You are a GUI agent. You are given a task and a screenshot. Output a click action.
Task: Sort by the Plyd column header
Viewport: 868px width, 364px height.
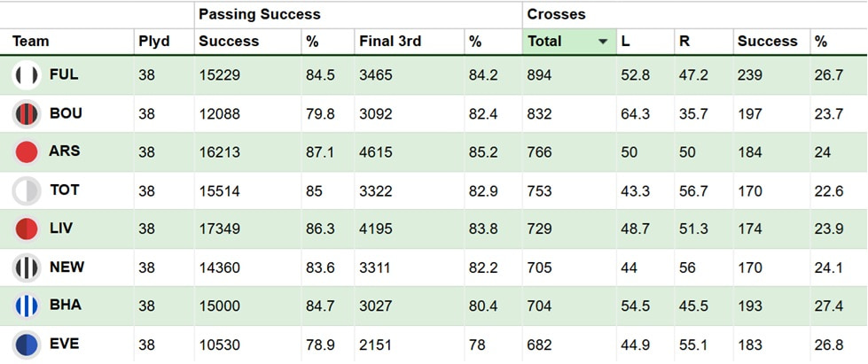(153, 42)
